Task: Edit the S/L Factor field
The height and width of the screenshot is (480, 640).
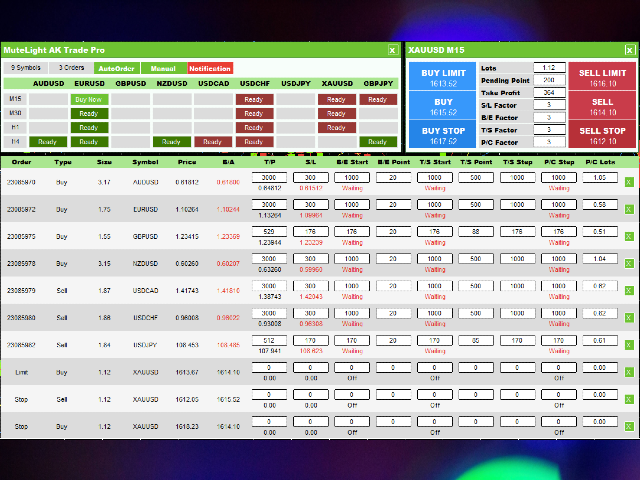Action: click(549, 105)
